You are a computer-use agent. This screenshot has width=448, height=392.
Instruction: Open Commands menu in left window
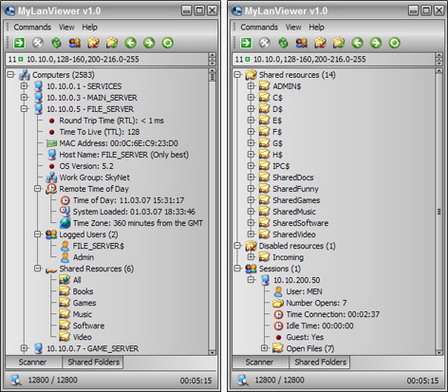tap(32, 27)
